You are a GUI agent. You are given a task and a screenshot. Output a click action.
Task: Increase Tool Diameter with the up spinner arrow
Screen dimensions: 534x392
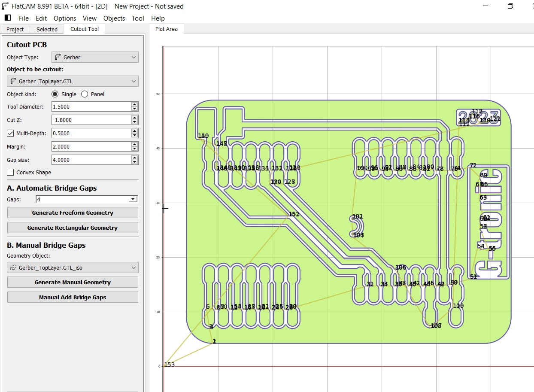[x=134, y=104]
